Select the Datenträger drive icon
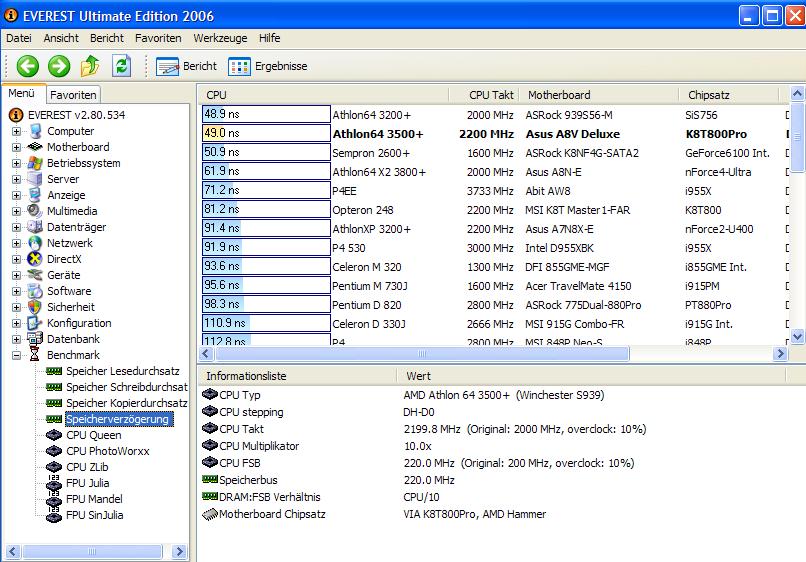Viewport: 806px width, 562px height. 35,227
